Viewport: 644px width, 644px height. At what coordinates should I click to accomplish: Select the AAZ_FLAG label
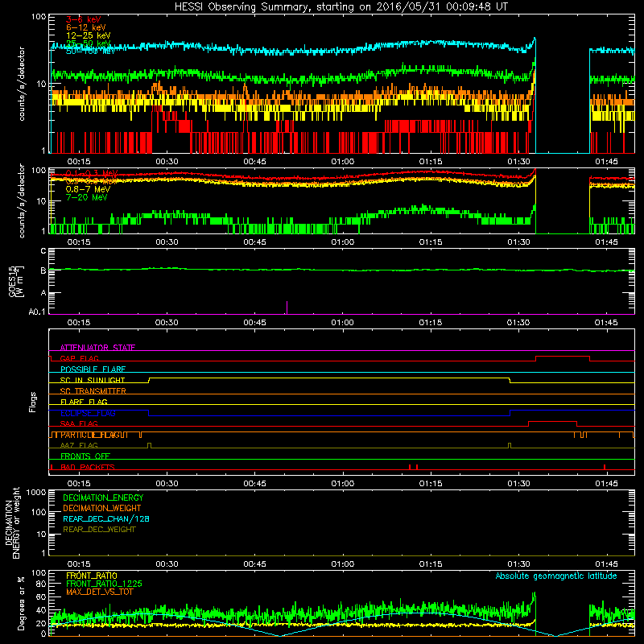point(79,445)
